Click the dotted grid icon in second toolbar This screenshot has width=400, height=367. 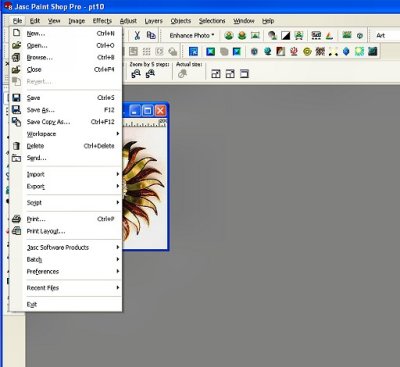(x=146, y=51)
